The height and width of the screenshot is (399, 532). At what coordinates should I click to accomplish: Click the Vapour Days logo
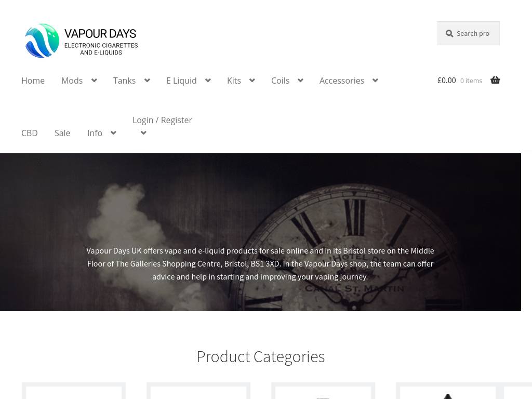(x=82, y=41)
